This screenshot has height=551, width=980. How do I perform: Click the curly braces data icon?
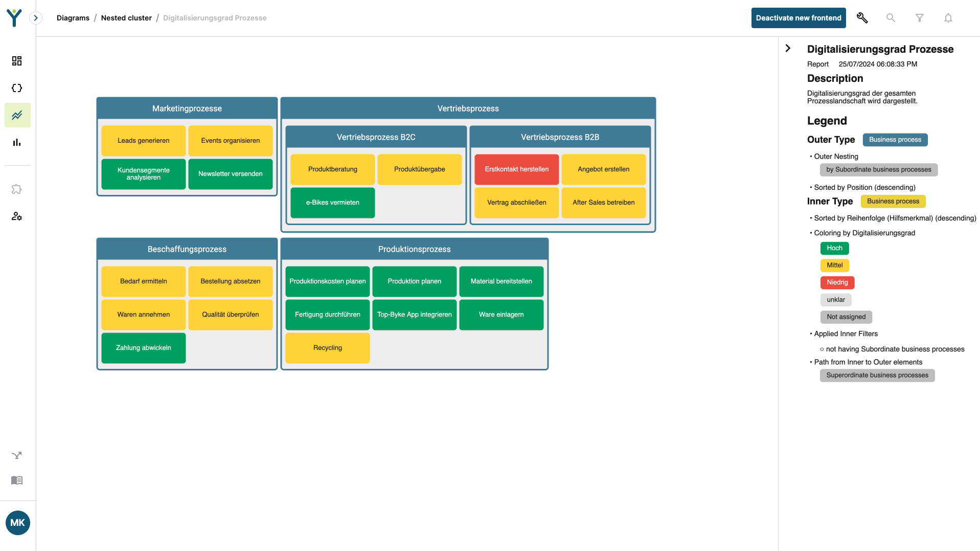click(17, 88)
